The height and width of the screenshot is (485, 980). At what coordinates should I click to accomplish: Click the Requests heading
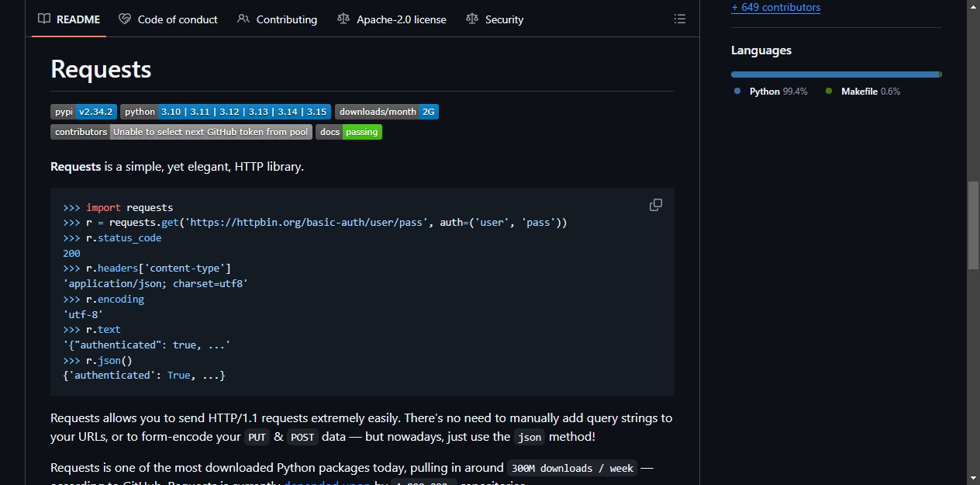coord(101,69)
